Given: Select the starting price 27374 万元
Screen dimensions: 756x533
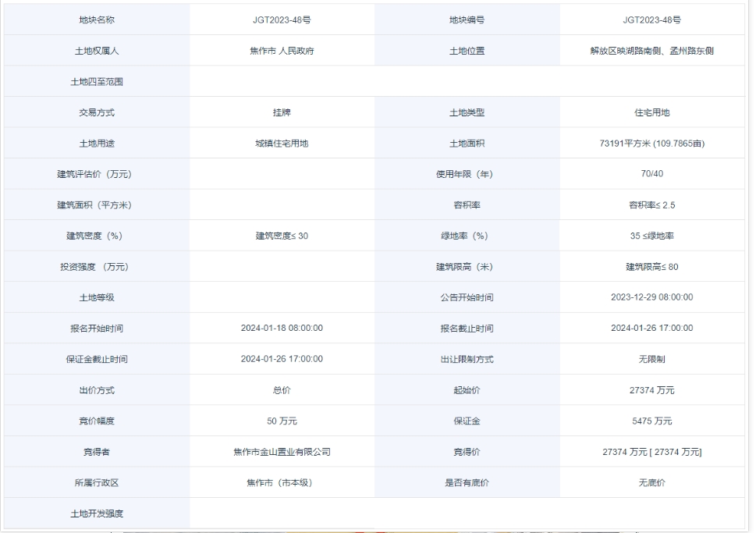Looking at the screenshot, I should [x=651, y=390].
